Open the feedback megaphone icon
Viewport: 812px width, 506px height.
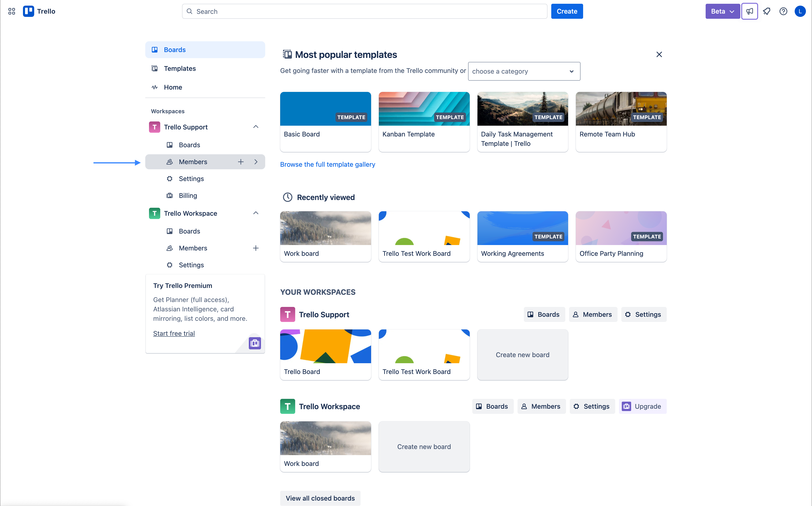click(x=749, y=11)
